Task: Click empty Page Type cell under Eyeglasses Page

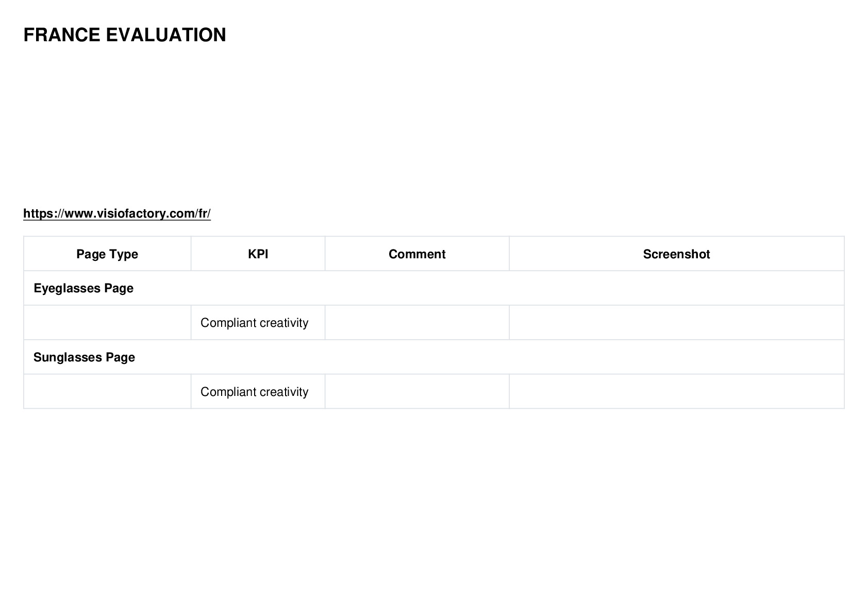Action: point(107,323)
